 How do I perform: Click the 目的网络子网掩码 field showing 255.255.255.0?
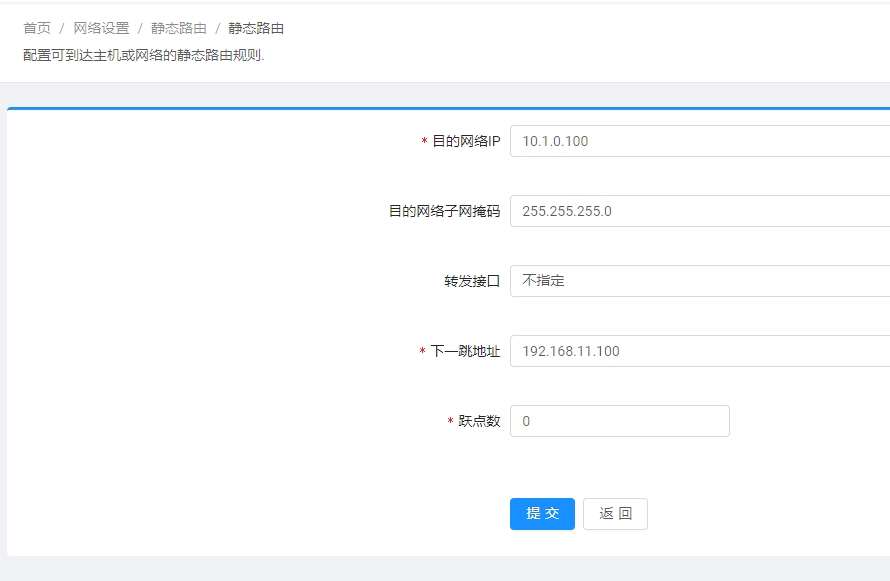pyautogui.click(x=700, y=211)
